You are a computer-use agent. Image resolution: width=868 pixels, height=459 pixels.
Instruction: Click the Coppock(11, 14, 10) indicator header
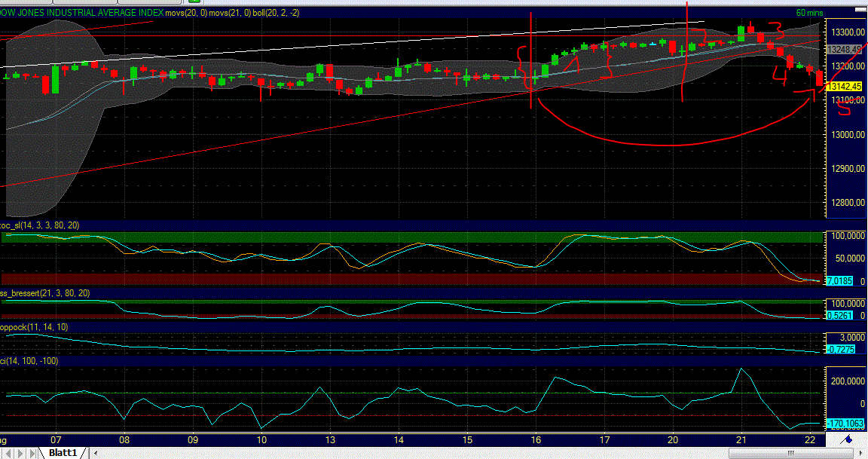(x=34, y=327)
